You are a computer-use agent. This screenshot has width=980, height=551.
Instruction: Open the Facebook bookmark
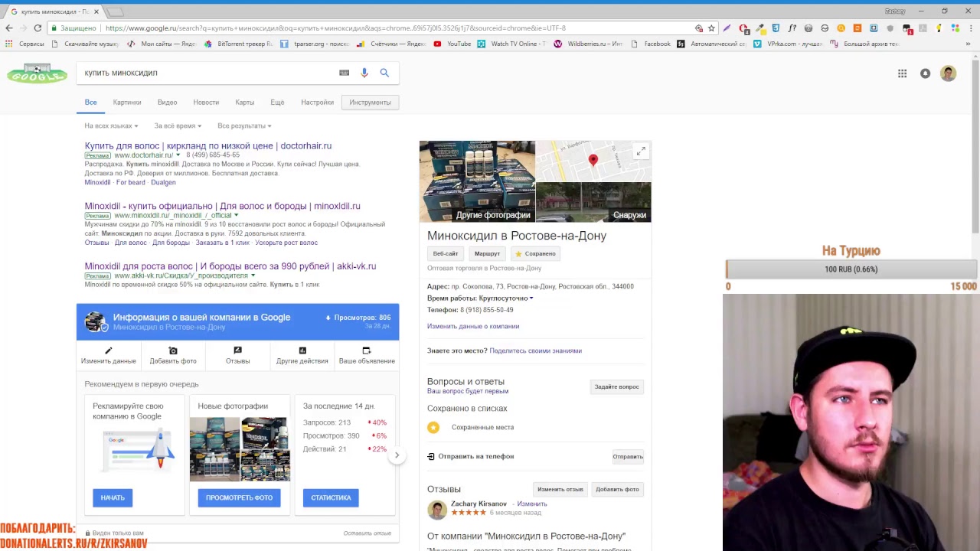click(651, 44)
